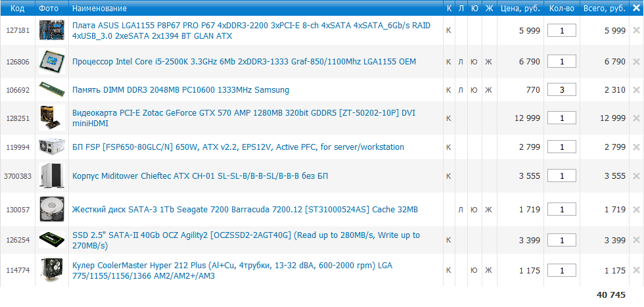This screenshot has height=307, width=644.
Task: Open the Корпус Miditower Chieftec link
Action: (x=200, y=176)
